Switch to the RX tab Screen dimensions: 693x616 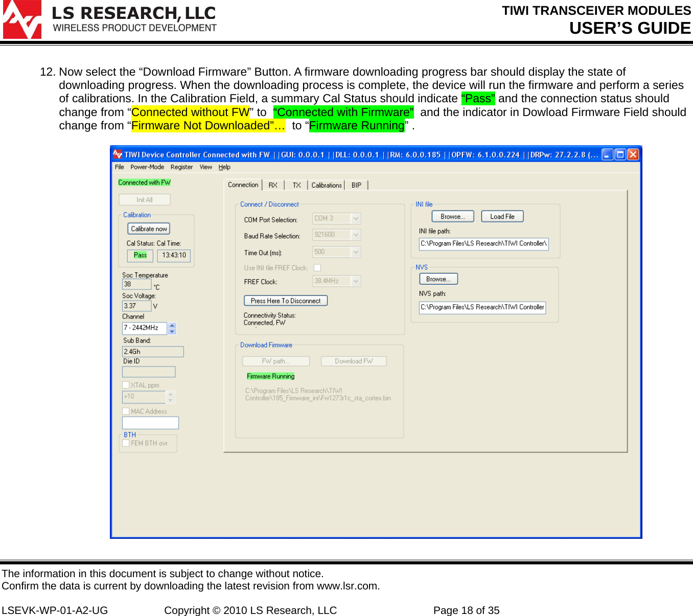(273, 186)
